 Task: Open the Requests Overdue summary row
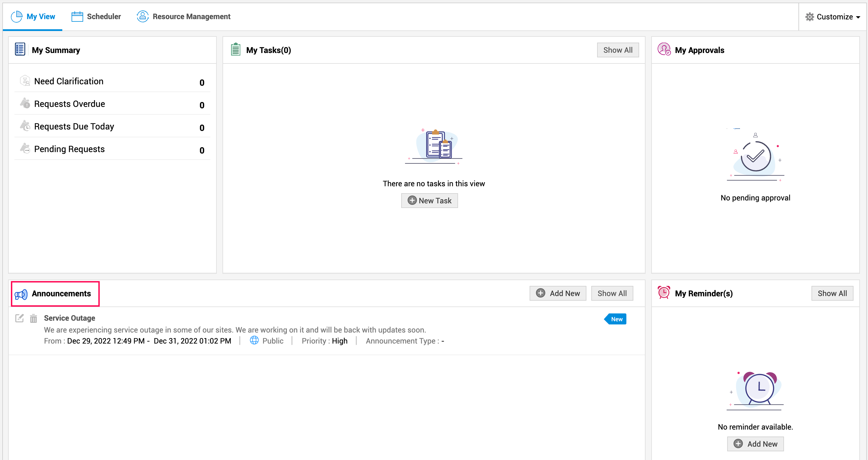(x=70, y=104)
